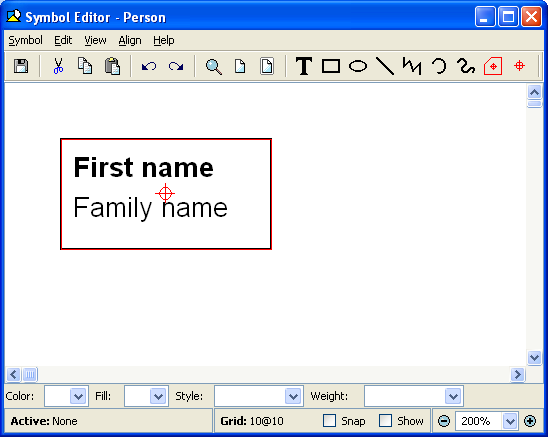
Task: Select the Ellipse tool
Action: 358,66
